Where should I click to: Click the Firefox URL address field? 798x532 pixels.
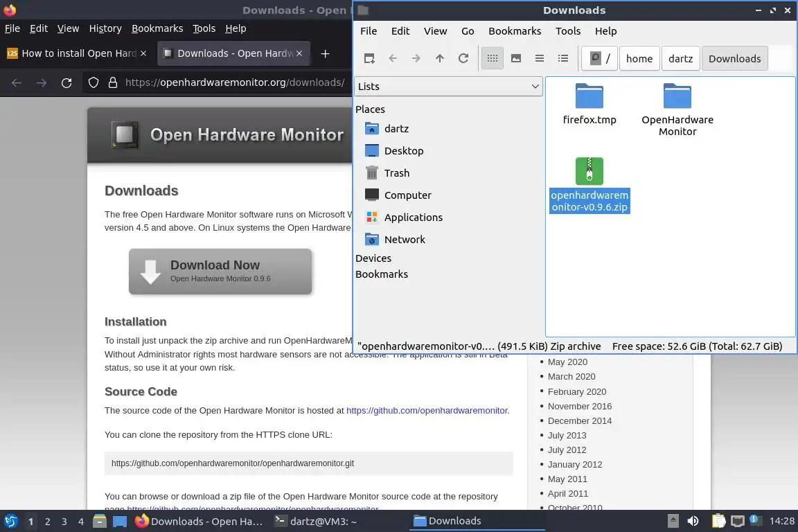[x=235, y=82]
